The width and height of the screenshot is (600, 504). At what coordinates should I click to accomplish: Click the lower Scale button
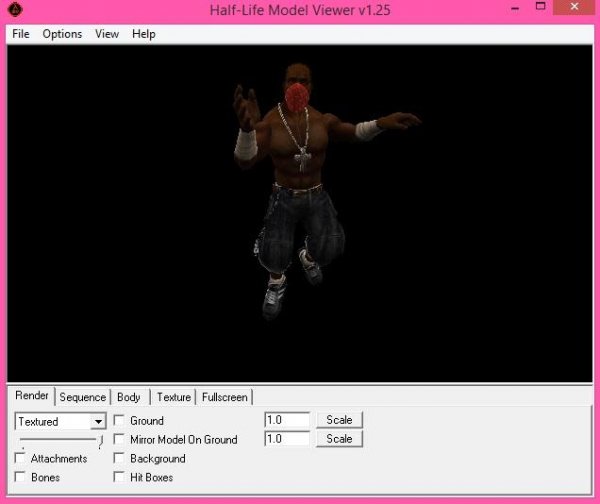tap(339, 439)
